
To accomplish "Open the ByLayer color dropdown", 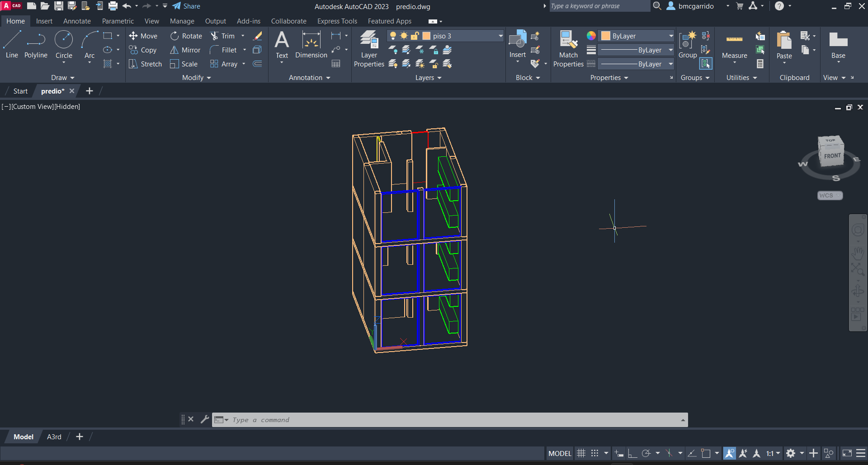I will (x=671, y=36).
